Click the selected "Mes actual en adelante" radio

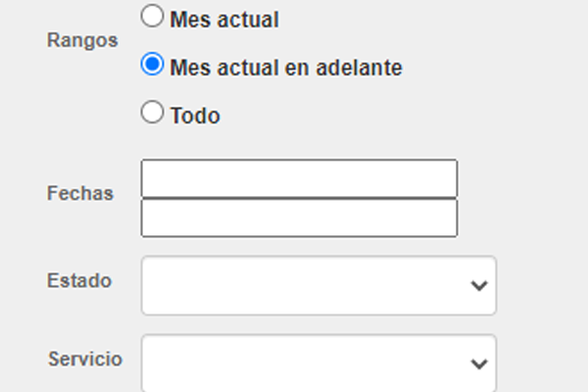click(152, 66)
